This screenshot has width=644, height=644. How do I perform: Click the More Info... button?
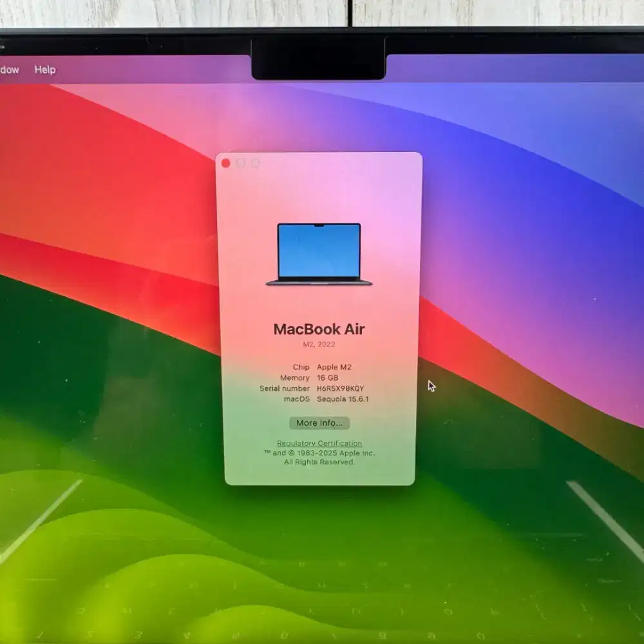[x=320, y=423]
